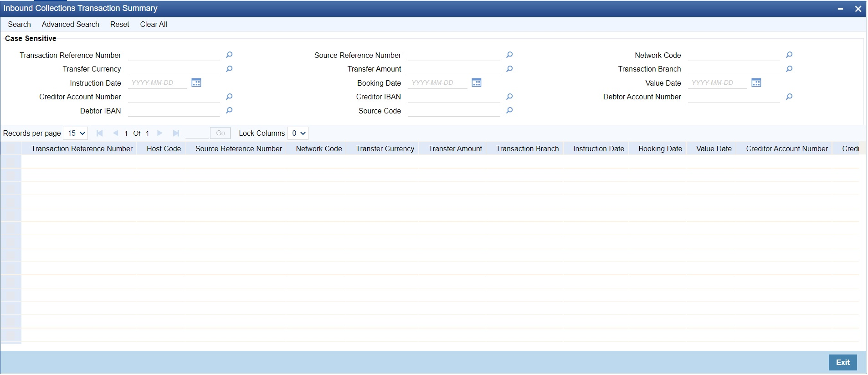
Task: Open Lock Columns dropdown
Action: [298, 133]
